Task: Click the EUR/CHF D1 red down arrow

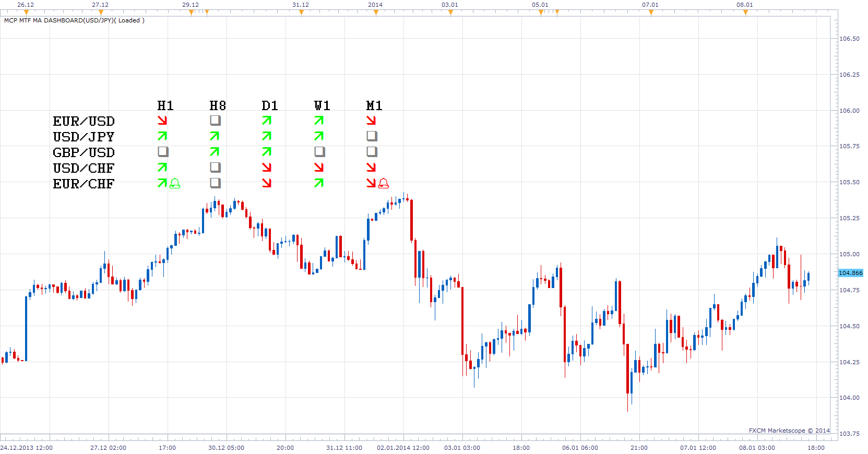Action: click(x=267, y=183)
